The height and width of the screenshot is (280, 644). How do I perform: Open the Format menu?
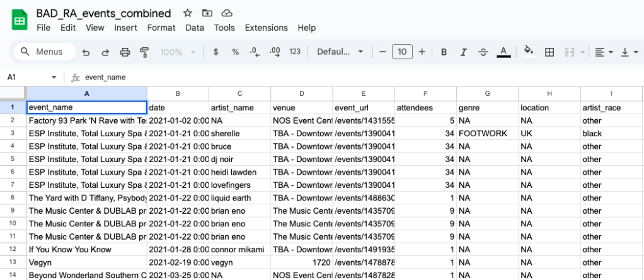tap(161, 28)
